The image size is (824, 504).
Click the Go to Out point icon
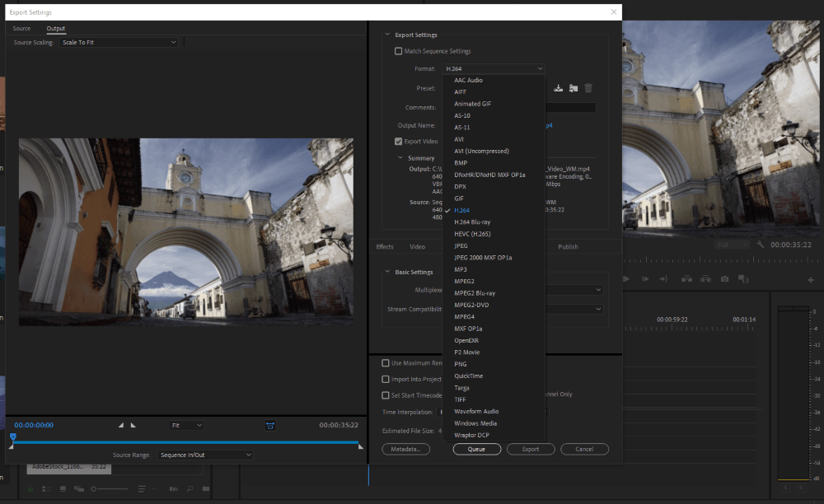pyautogui.click(x=663, y=279)
